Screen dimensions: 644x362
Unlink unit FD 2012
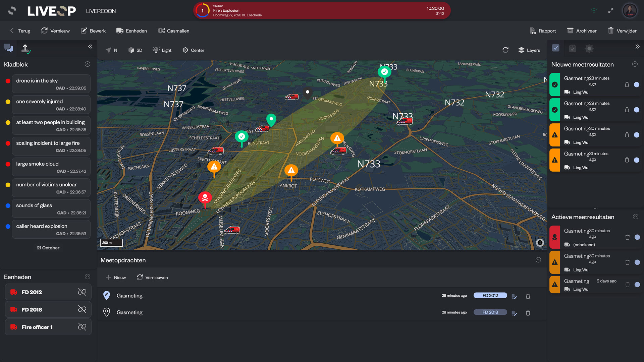[82, 292]
